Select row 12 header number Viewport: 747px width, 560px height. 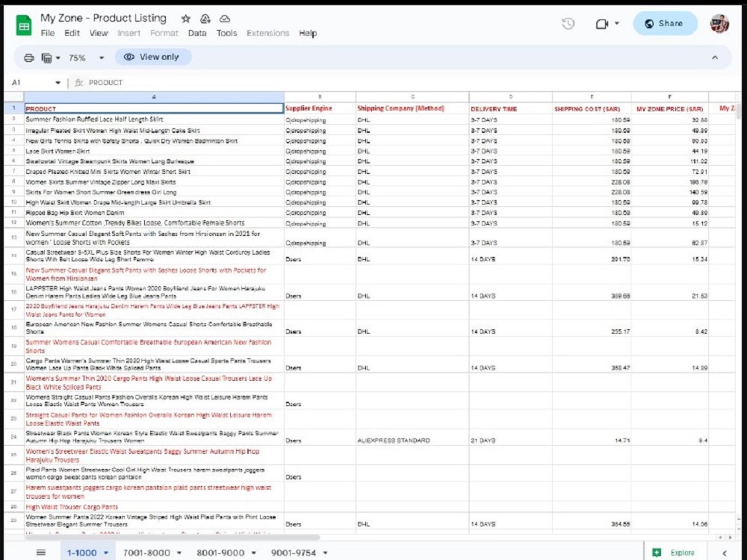(13, 223)
